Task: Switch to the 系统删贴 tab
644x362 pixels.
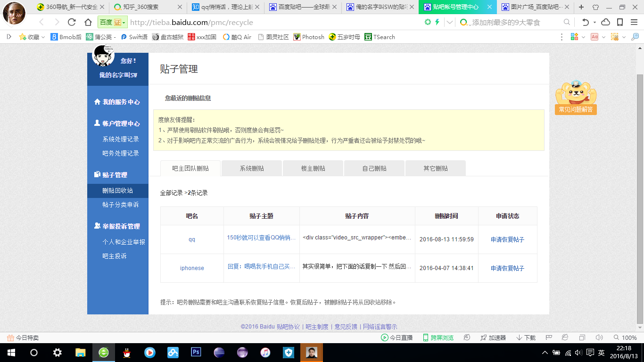Action: click(251, 168)
